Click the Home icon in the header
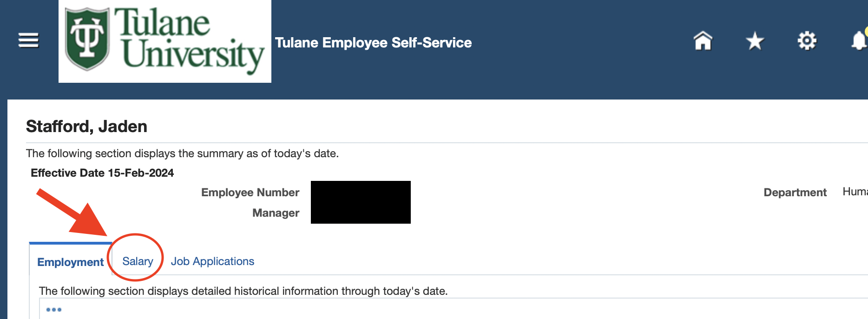 [703, 41]
